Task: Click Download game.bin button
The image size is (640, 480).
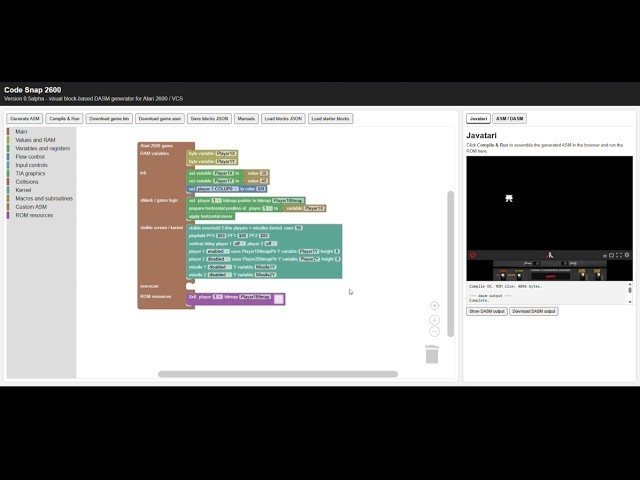Action: (x=109, y=119)
